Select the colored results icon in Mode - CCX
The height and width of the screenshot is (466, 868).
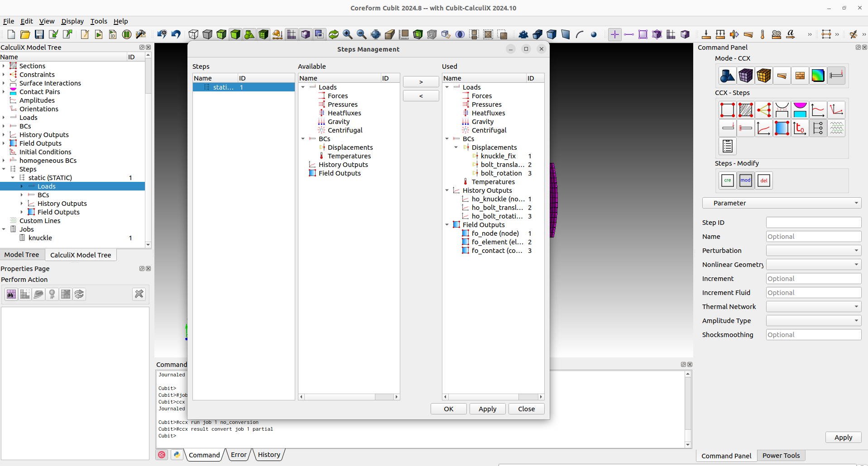[x=818, y=75]
